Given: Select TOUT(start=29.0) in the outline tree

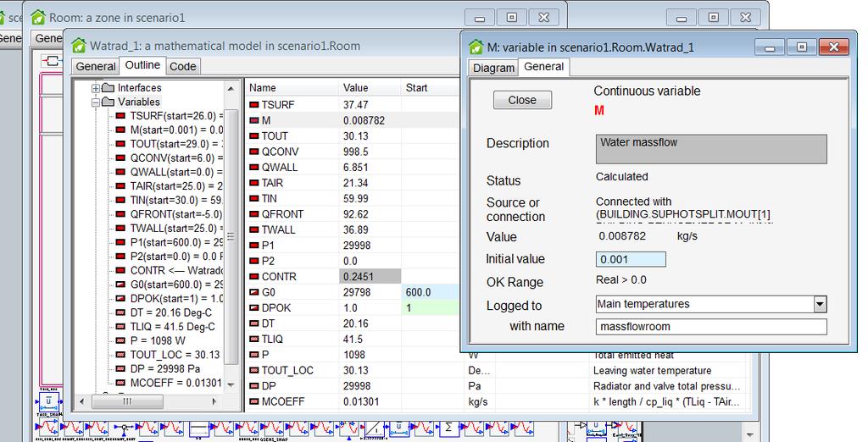Looking at the screenshot, I should (176, 144).
